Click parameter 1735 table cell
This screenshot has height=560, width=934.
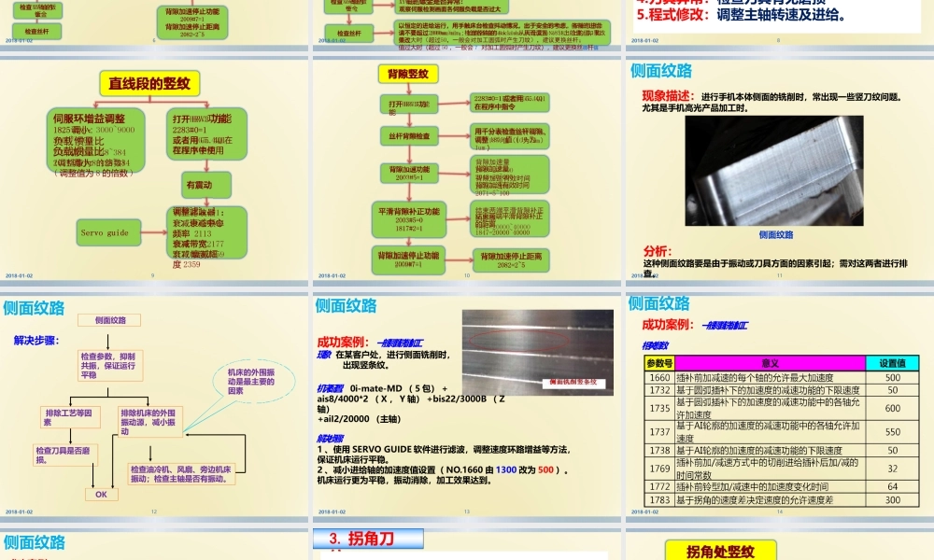pyautogui.click(x=659, y=408)
